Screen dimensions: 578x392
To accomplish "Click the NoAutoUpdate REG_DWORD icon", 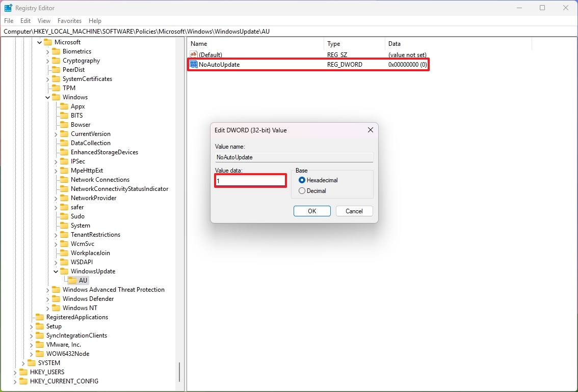I will 193,65.
